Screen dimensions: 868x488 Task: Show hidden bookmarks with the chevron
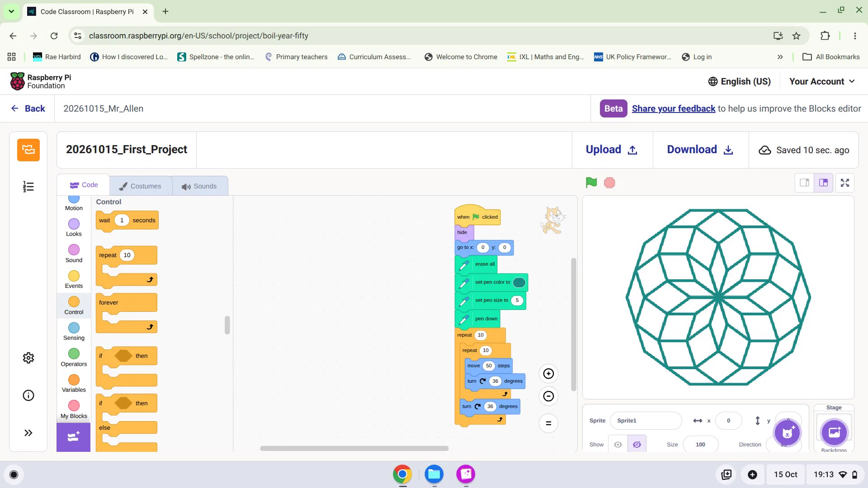780,57
